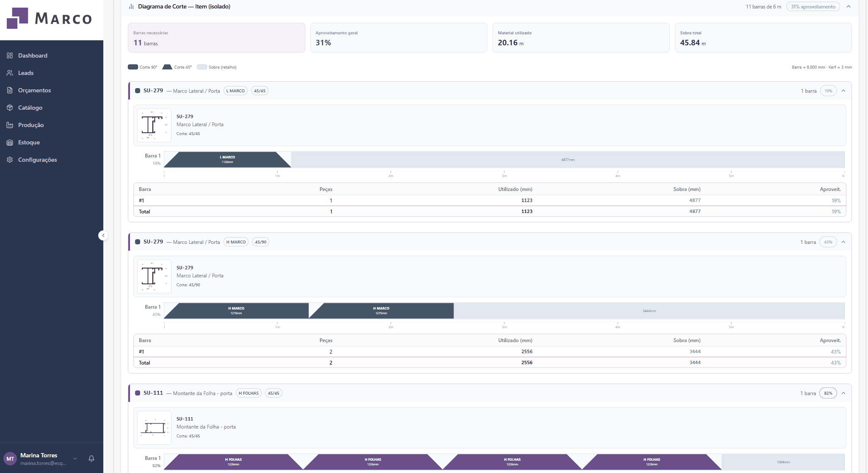Click the SU-279 L MARCO profile thumbnail
The width and height of the screenshot is (868, 473).
tap(154, 125)
